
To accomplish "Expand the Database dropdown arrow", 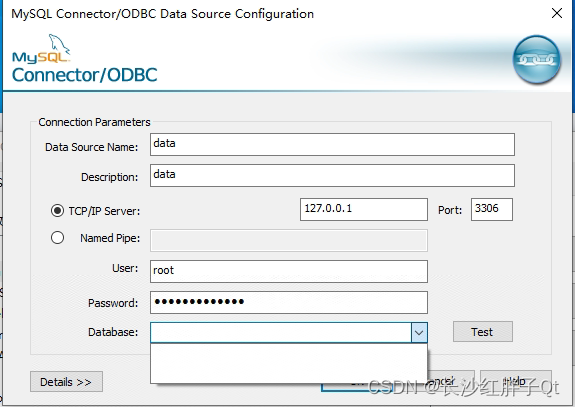I will tap(419, 333).
